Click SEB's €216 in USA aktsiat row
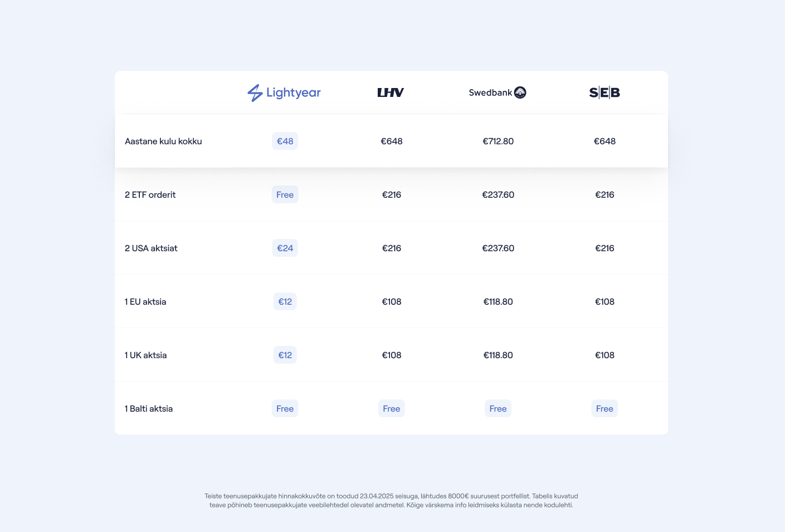The width and height of the screenshot is (785, 532). click(604, 248)
